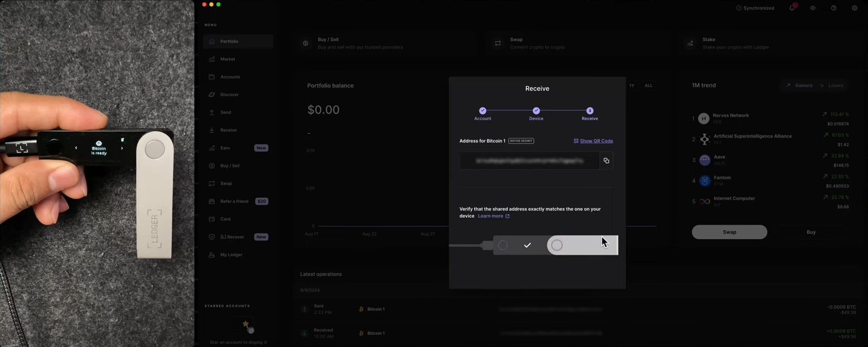Image resolution: width=868 pixels, height=347 pixels.
Task: Click the [L] Recover shield icon
Action: click(x=212, y=237)
